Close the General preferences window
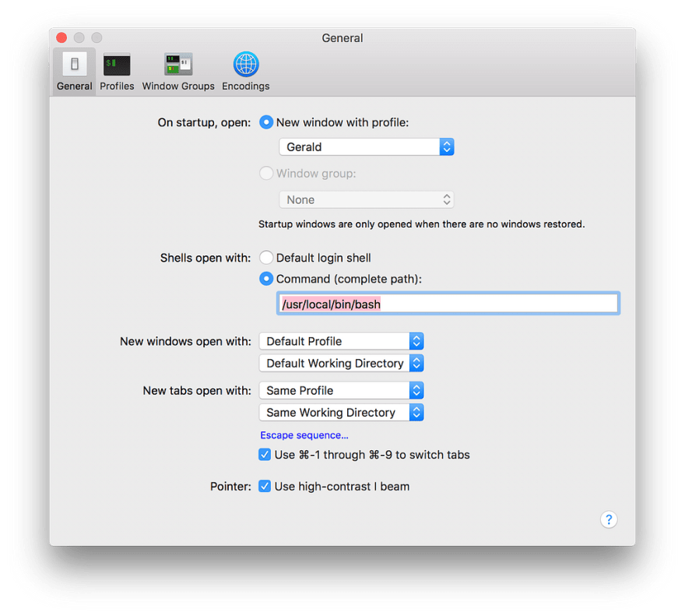 [61, 37]
